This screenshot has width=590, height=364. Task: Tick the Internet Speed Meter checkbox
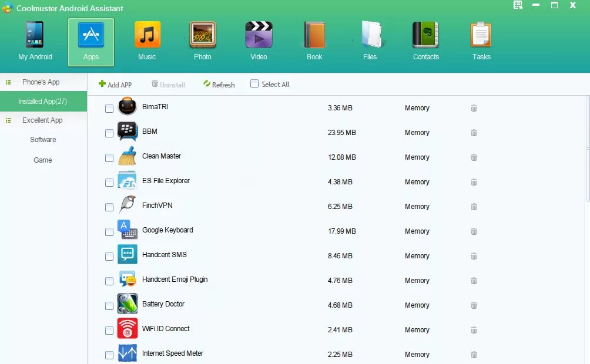tap(109, 355)
